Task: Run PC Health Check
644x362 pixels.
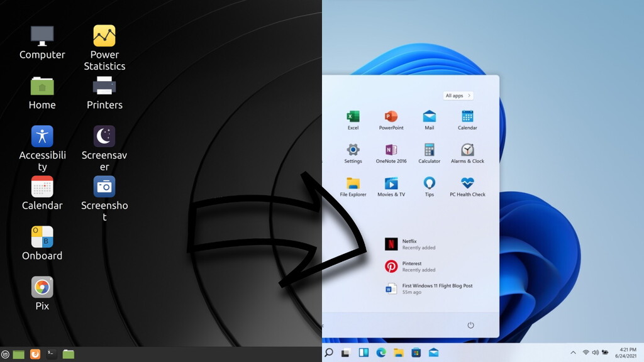Action: [467, 186]
